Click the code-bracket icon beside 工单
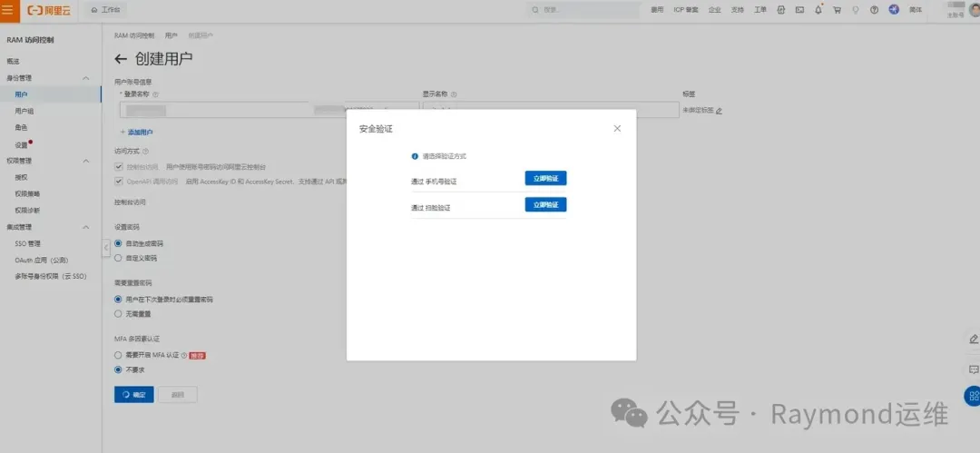Screen dimensions: 980x453 point(780,10)
